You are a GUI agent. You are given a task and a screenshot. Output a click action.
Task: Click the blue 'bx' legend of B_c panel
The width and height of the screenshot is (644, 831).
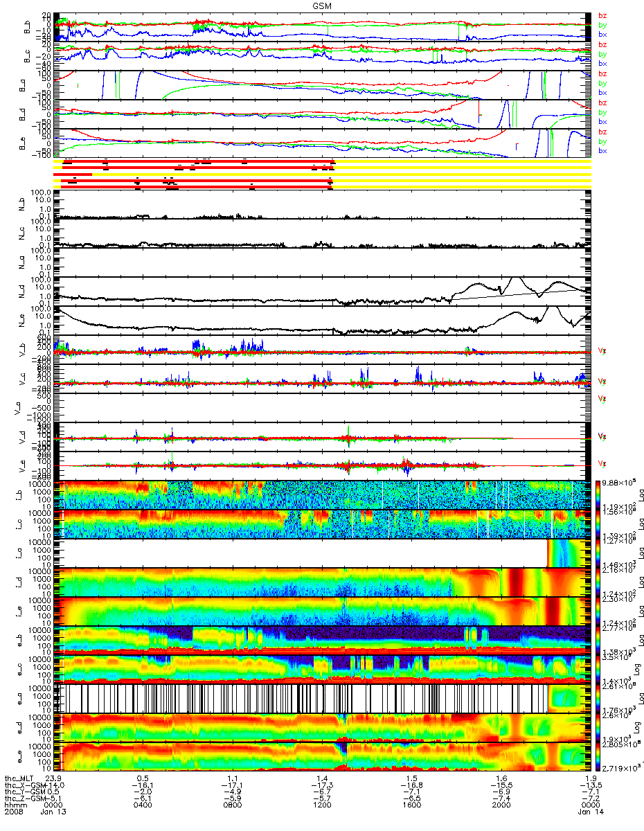602,64
